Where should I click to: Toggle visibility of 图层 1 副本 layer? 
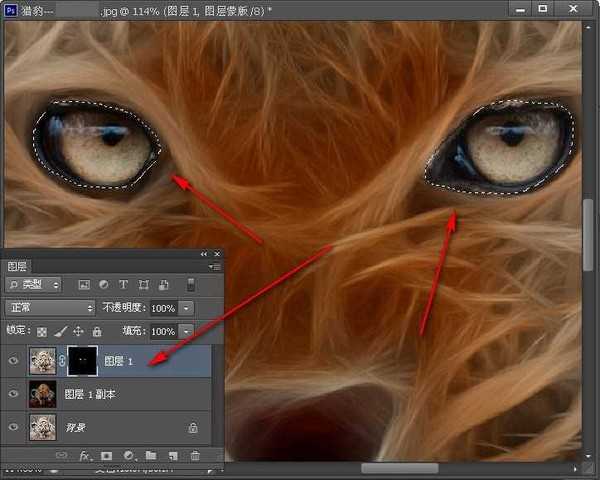(13, 394)
